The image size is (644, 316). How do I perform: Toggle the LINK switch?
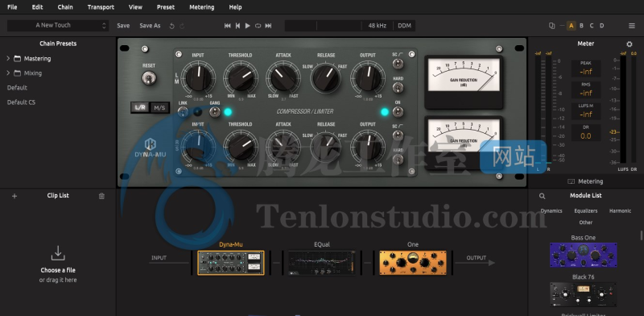click(184, 111)
